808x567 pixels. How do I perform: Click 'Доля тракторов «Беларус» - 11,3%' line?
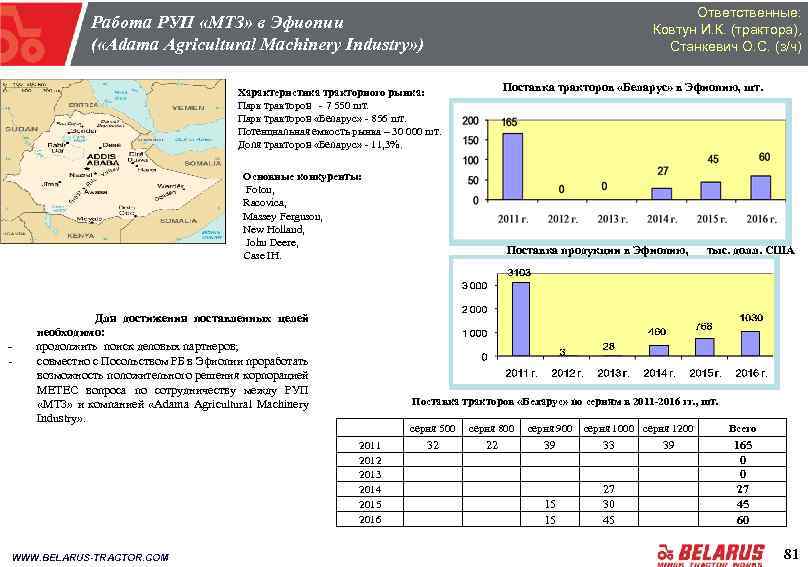(x=318, y=145)
